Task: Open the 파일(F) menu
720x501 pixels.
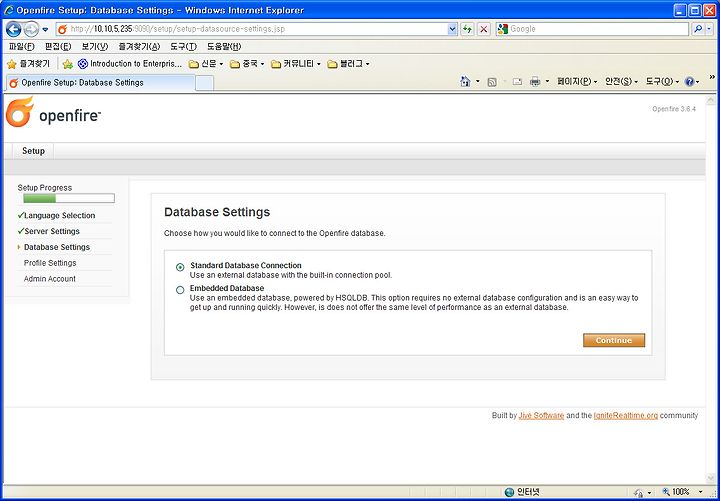Action: pos(22,46)
